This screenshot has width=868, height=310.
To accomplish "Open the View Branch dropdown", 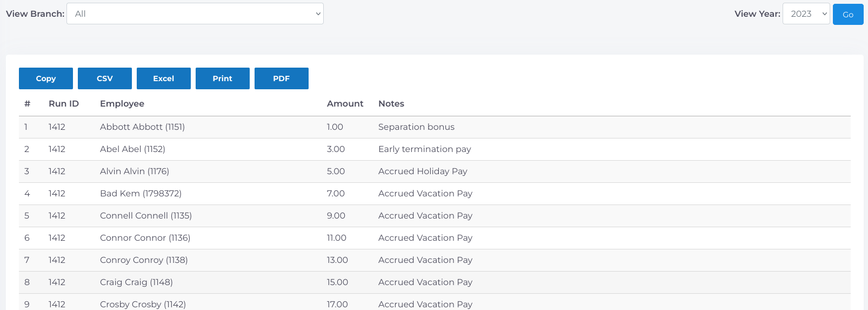I will pyautogui.click(x=195, y=14).
